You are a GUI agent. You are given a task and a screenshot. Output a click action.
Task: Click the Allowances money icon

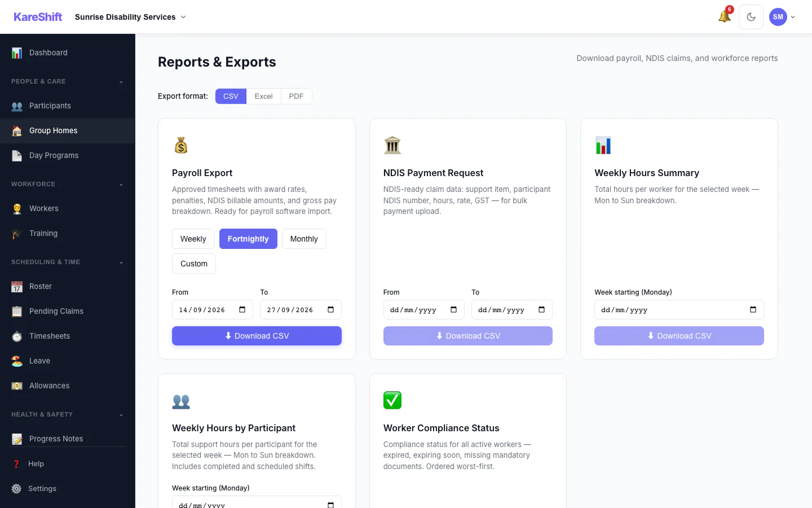pos(17,386)
